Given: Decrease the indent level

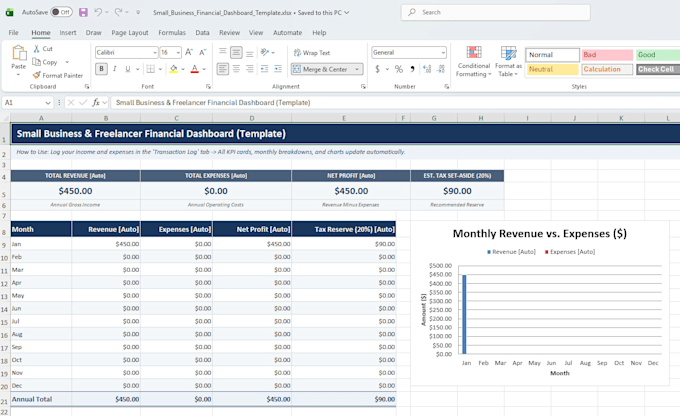Looking at the screenshot, I should pyautogui.click(x=265, y=69).
